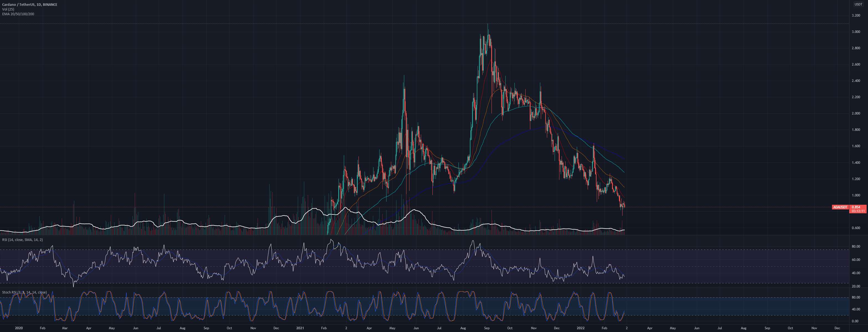The image size is (868, 332).
Task: Click the 60.00 level on RSI scale
Action: [x=856, y=260]
